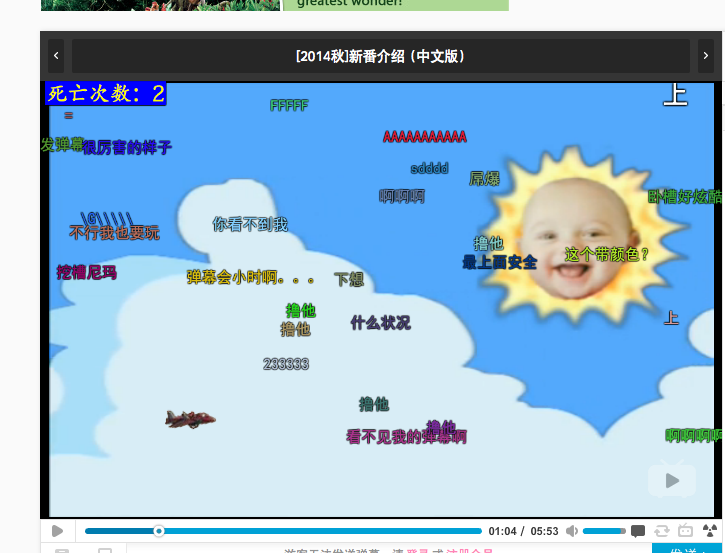Click the red AAAAAAAAAAA comment
725x553 pixels.
[424, 137]
